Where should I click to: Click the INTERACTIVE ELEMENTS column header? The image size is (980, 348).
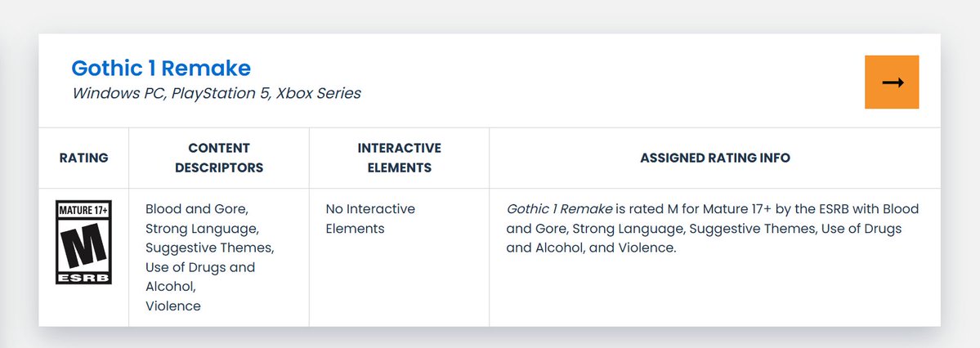399,158
